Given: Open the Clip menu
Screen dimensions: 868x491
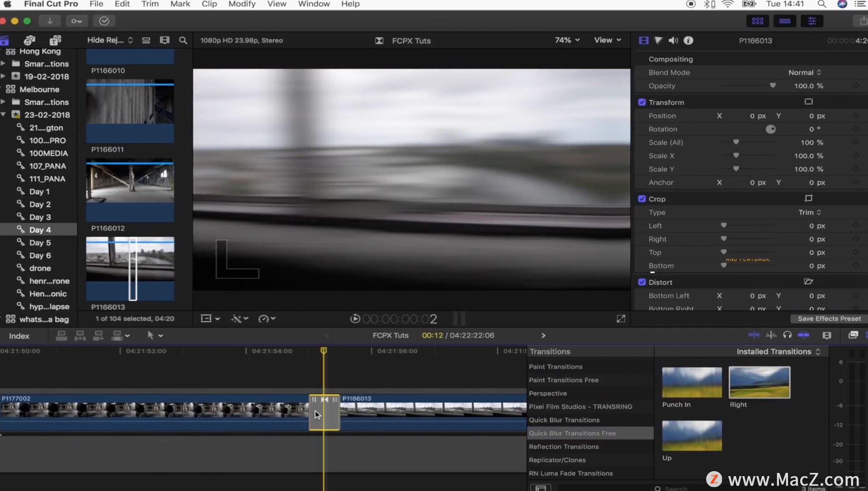Looking at the screenshot, I should coord(209,4).
